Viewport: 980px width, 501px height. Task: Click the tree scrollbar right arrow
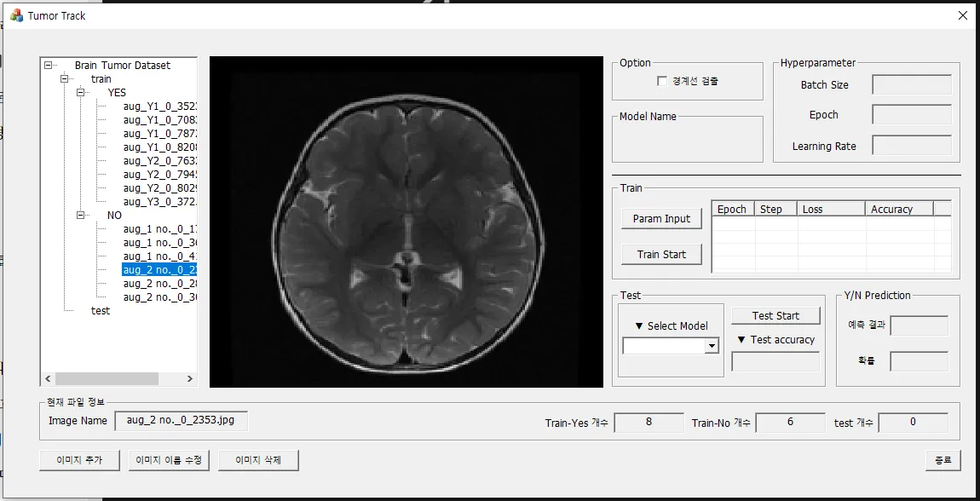coord(191,378)
